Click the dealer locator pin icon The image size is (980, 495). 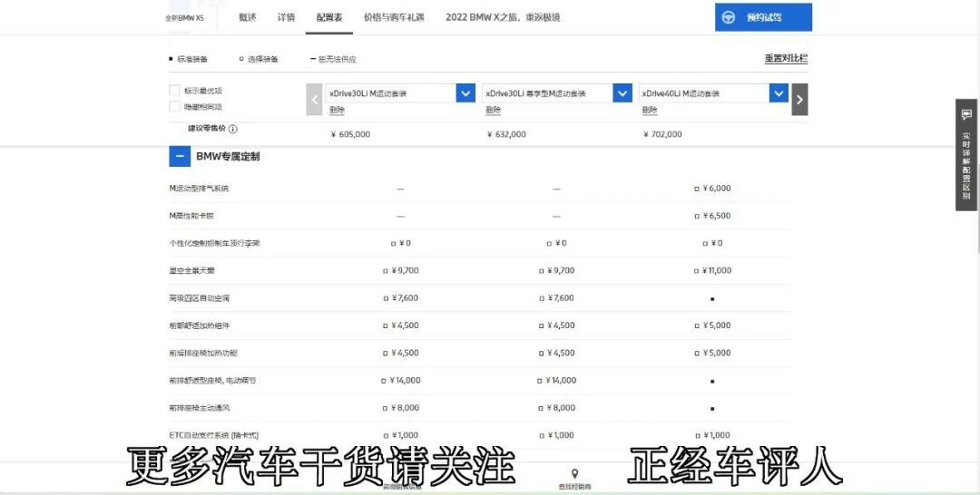574,474
